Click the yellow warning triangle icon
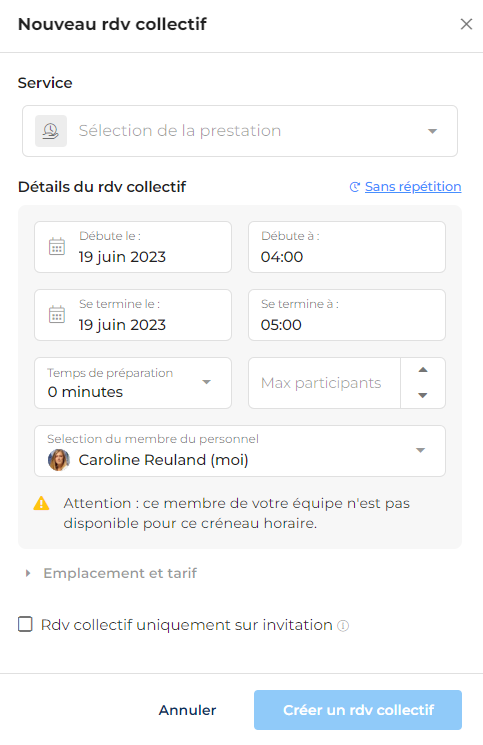This screenshot has height=745, width=483. (41, 503)
